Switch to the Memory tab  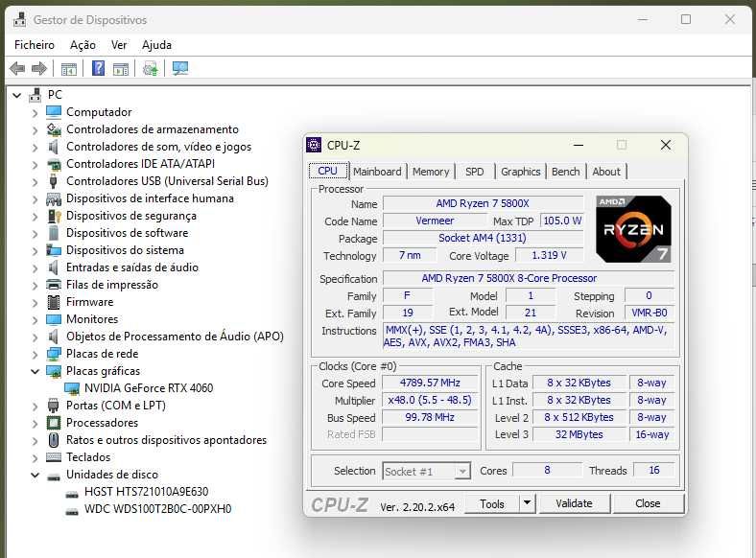pyautogui.click(x=431, y=172)
